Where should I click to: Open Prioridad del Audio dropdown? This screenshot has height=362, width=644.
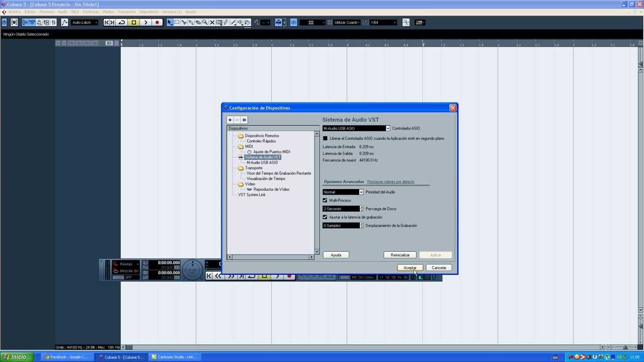[343, 192]
